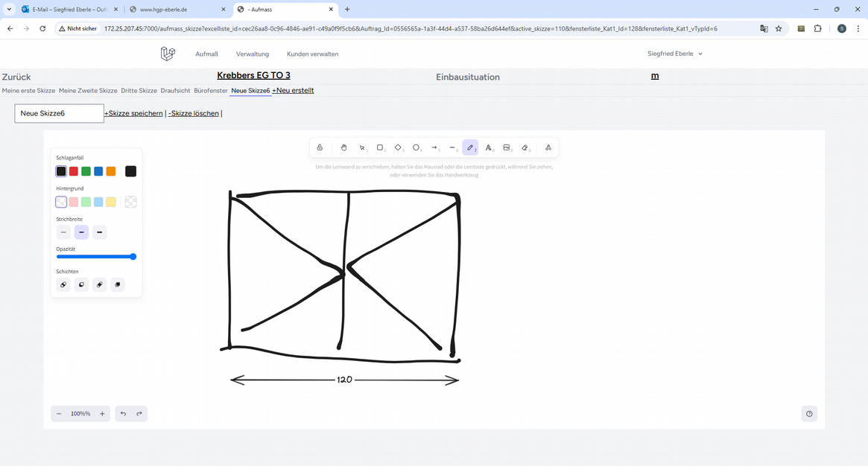Select the Rectangle shape tool

pyautogui.click(x=380, y=147)
